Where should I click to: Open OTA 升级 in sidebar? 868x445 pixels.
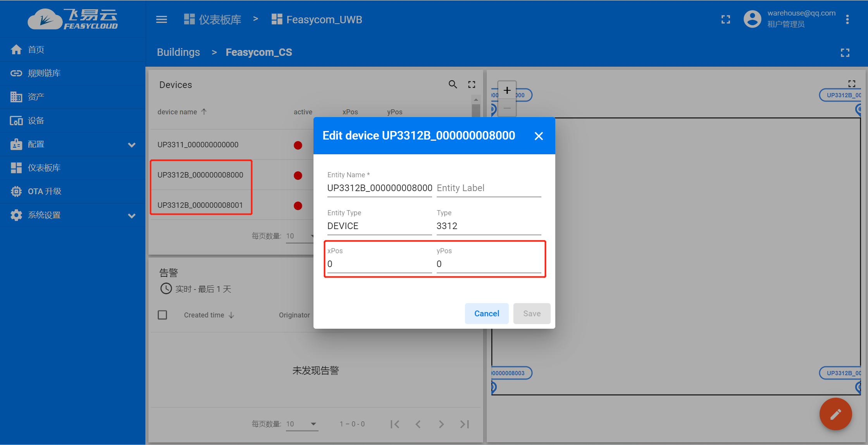[44, 191]
